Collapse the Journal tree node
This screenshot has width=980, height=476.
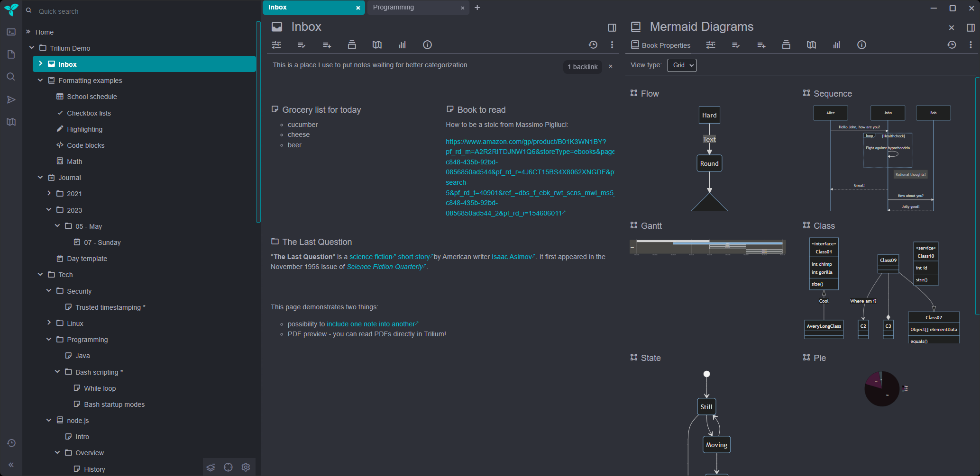[40, 177]
